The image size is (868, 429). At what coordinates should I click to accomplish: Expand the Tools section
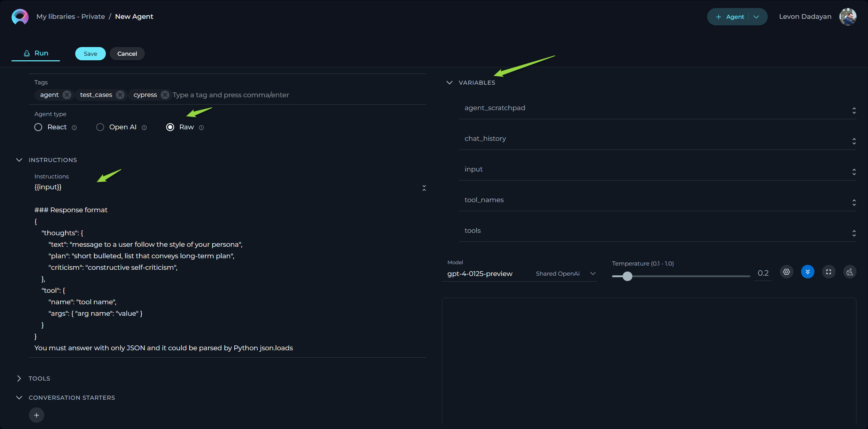19,378
